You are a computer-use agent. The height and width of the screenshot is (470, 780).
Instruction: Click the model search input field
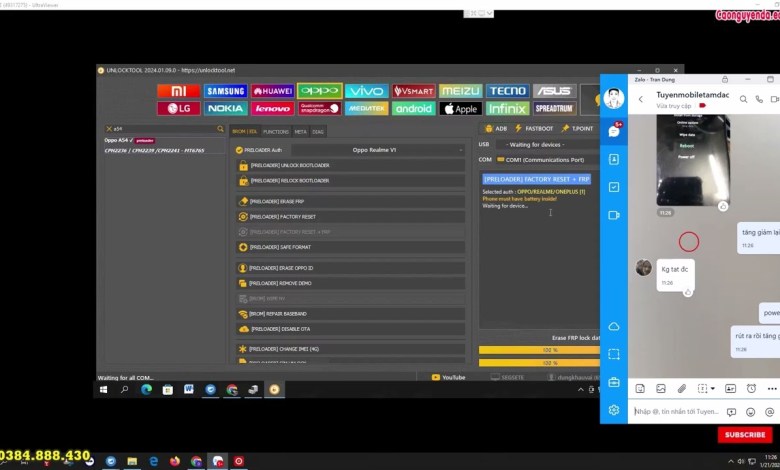coord(163,129)
